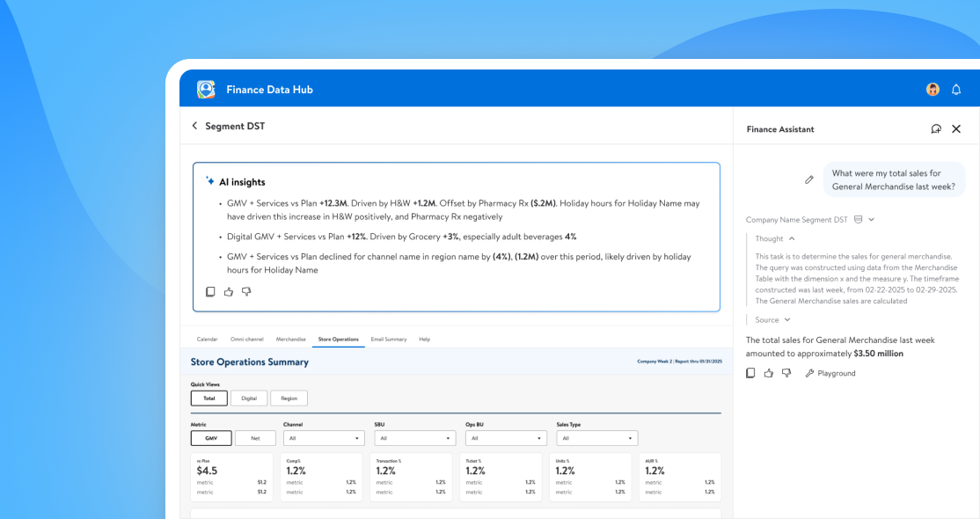
Task: Start a new chat in Finance Assistant
Action: point(936,129)
